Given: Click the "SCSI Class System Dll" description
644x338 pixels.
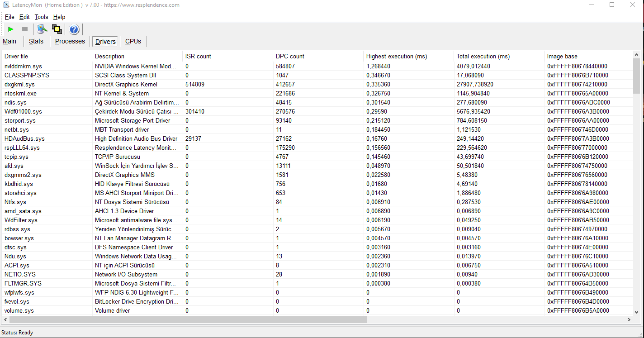Looking at the screenshot, I should pos(126,75).
